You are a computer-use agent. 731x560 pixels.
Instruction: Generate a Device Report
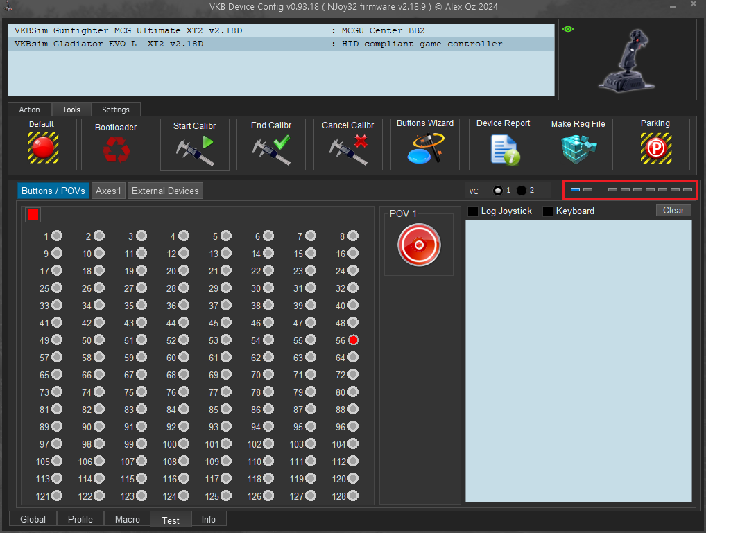point(504,149)
